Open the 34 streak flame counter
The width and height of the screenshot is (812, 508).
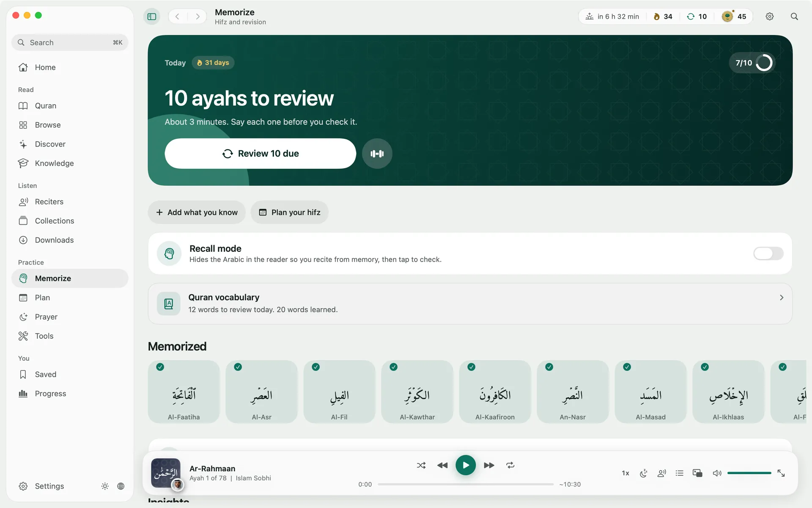click(663, 17)
